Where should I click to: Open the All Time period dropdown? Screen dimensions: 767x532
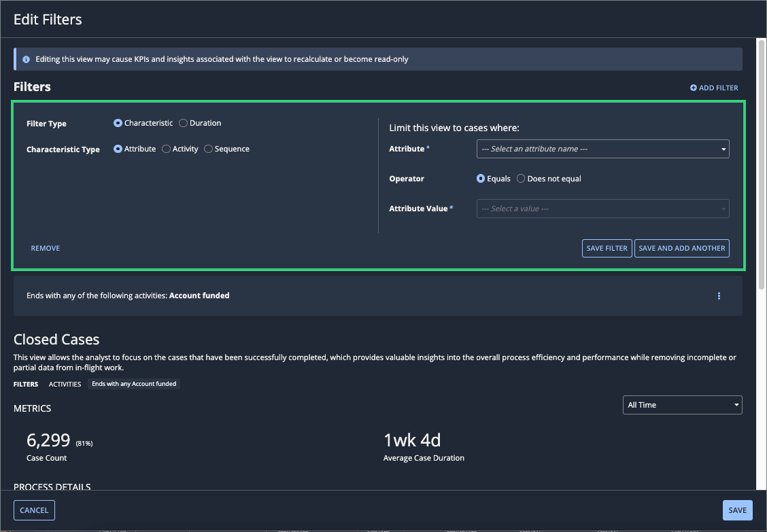(x=682, y=405)
